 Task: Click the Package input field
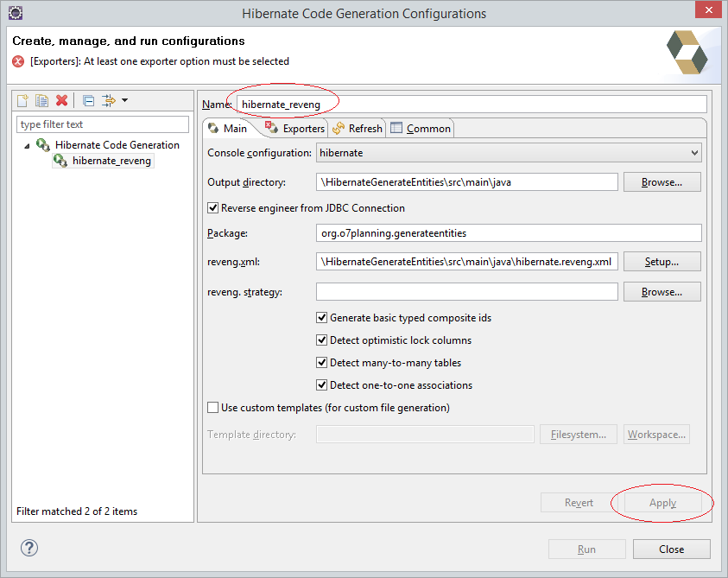coord(509,233)
